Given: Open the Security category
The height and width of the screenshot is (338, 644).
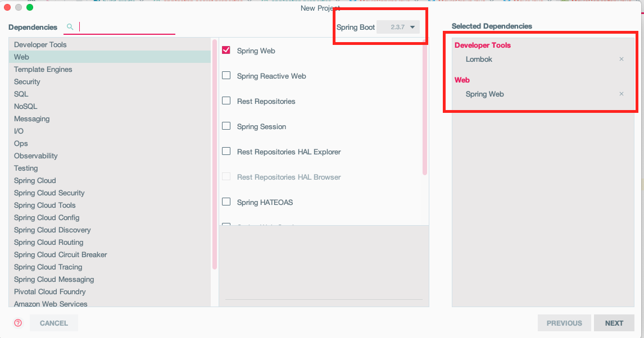Looking at the screenshot, I should 110,81.
